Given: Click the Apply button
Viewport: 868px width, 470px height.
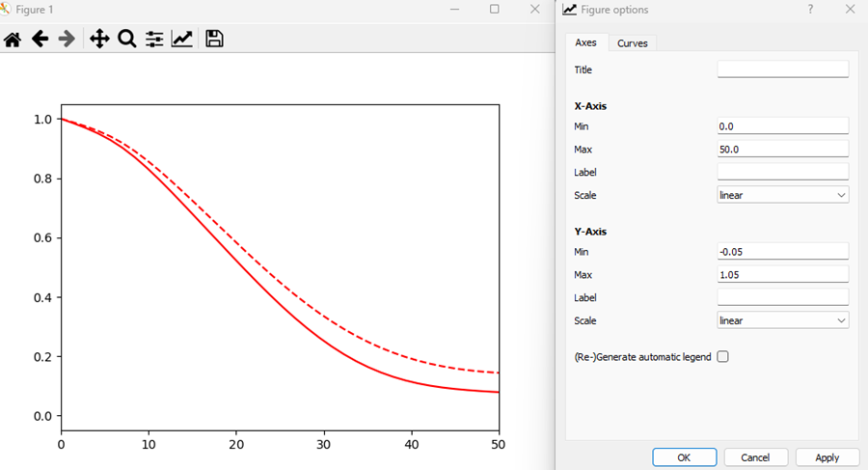Looking at the screenshot, I should click(827, 457).
